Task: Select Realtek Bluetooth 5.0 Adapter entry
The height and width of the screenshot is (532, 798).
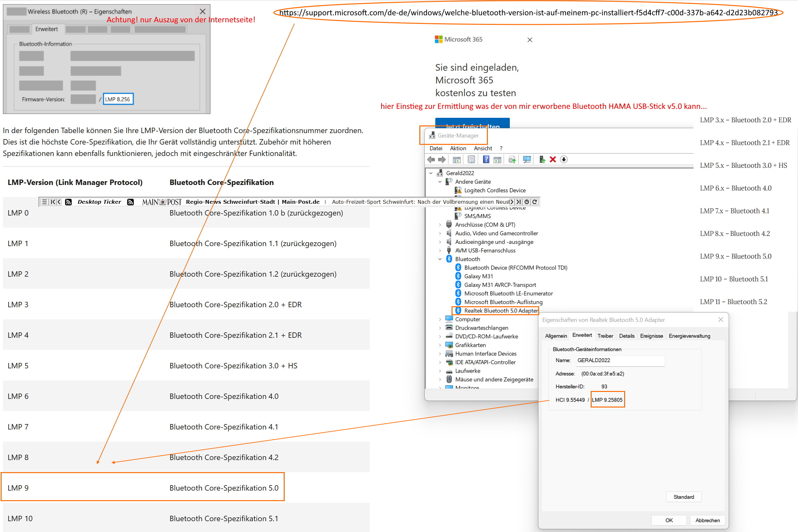Action: pos(501,310)
